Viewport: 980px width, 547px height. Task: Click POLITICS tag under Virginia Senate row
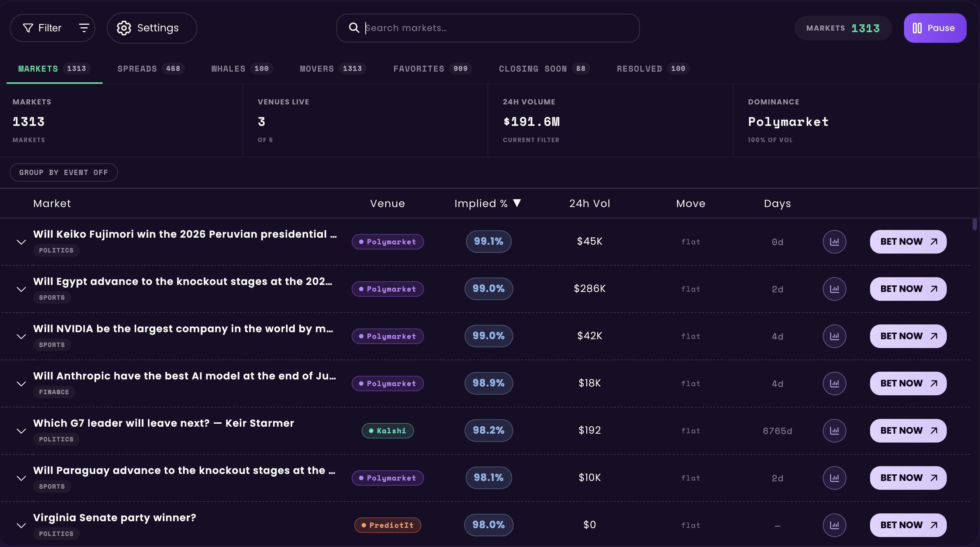pos(56,533)
